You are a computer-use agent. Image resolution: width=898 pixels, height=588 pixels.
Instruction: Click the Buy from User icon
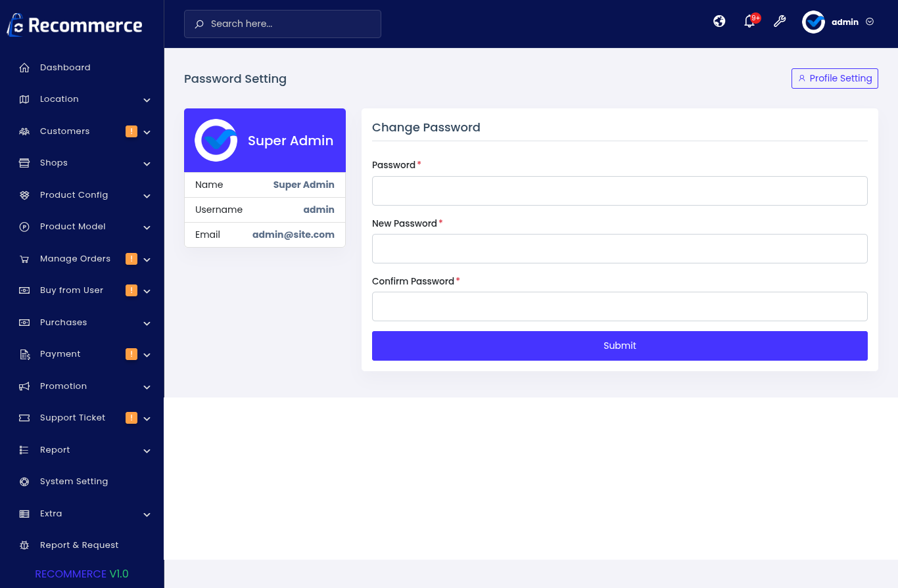24,290
